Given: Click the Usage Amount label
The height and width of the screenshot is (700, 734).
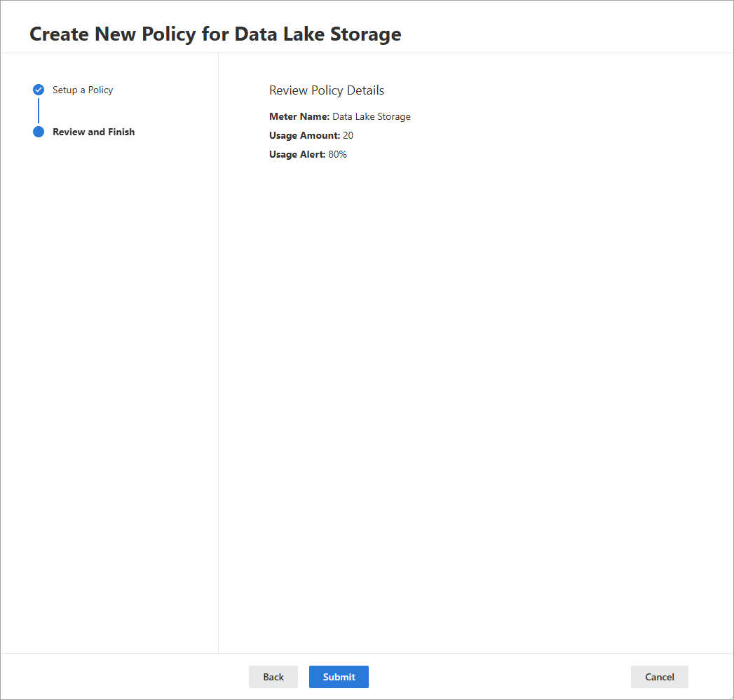Looking at the screenshot, I should [304, 135].
